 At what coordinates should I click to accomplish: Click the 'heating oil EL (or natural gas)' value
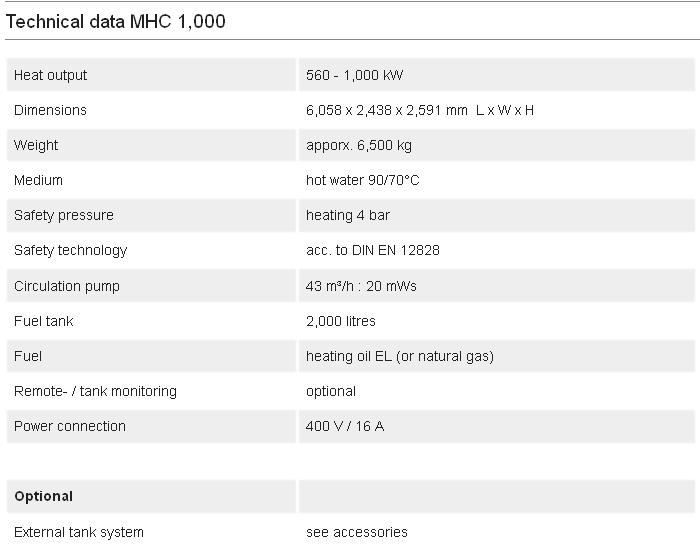coord(400,356)
